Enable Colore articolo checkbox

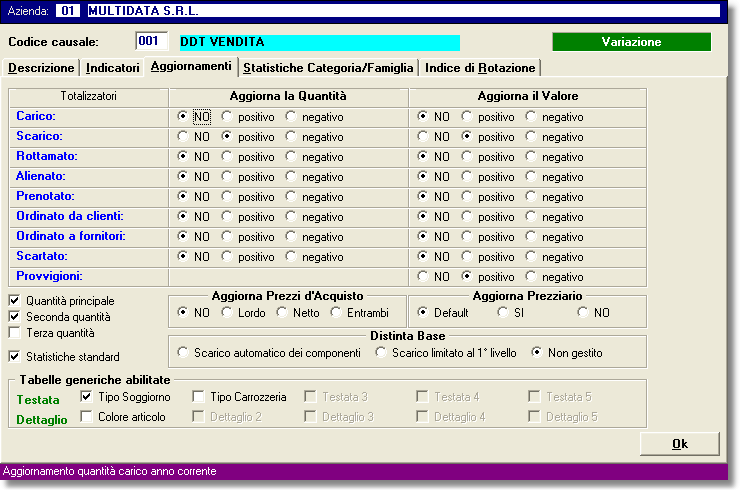86,417
